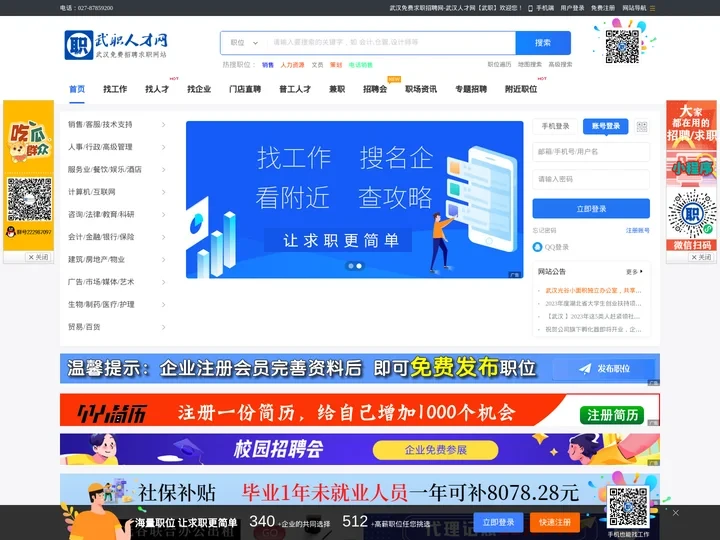Image resolution: width=720 pixels, height=540 pixels.
Task: Open 找企业 nav item
Action: point(199,89)
